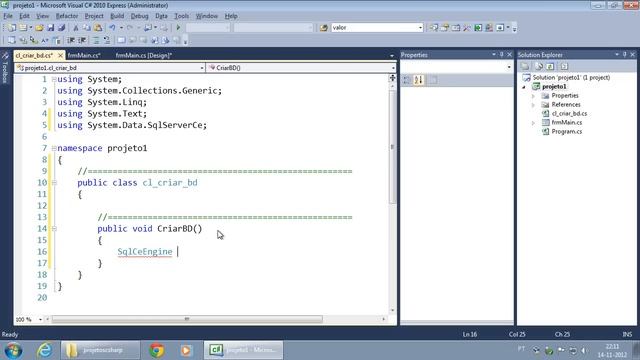Image resolution: width=640 pixels, height=360 pixels.
Task: Click the editor vertical scrollbar thumb
Action: click(x=392, y=147)
